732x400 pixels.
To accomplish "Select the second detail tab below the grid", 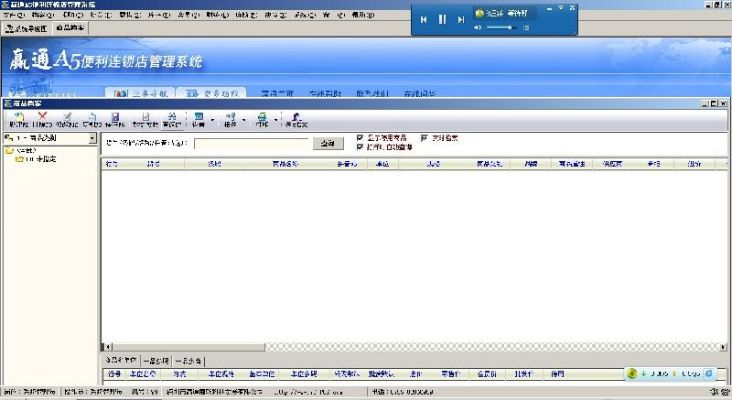I will click(156, 361).
